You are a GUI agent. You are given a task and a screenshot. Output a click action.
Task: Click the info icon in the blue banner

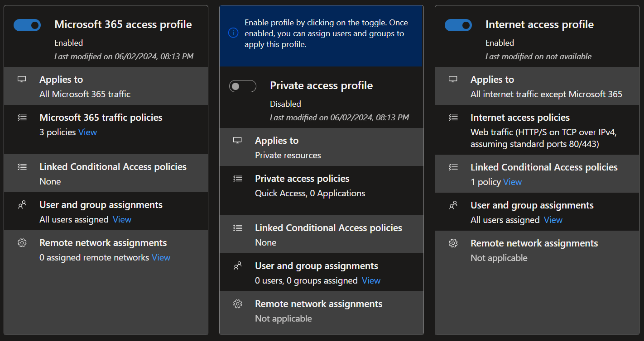(x=233, y=33)
